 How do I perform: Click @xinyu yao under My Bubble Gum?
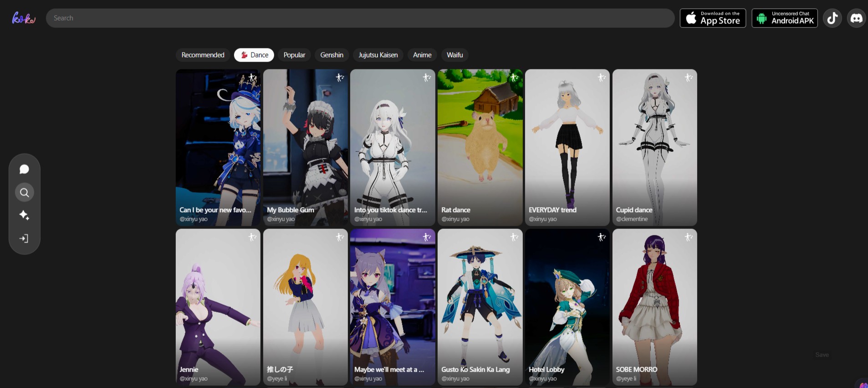coord(281,219)
